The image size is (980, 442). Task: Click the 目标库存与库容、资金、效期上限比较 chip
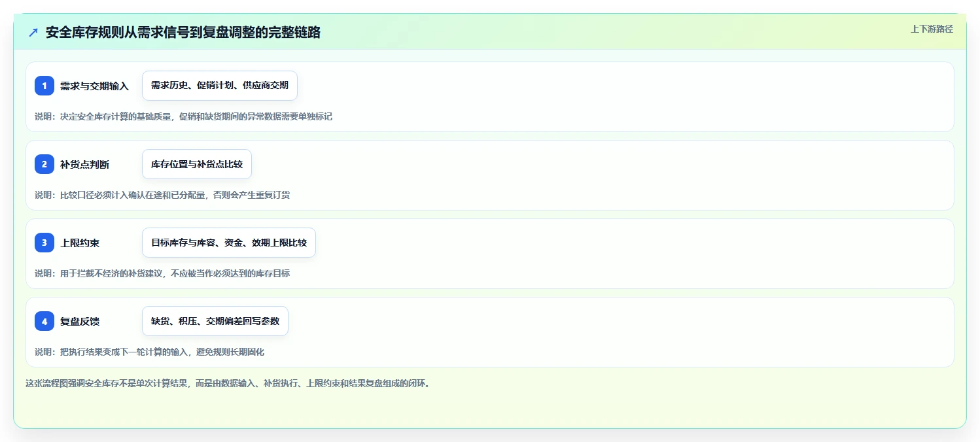[x=229, y=243]
